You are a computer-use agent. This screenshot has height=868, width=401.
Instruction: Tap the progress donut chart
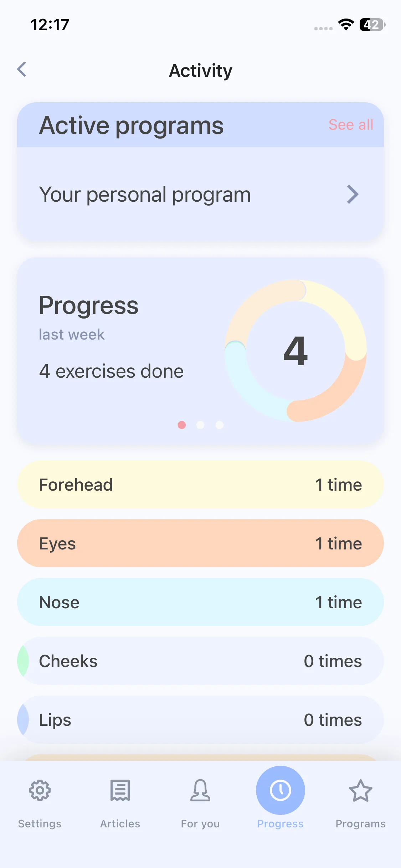tap(295, 351)
